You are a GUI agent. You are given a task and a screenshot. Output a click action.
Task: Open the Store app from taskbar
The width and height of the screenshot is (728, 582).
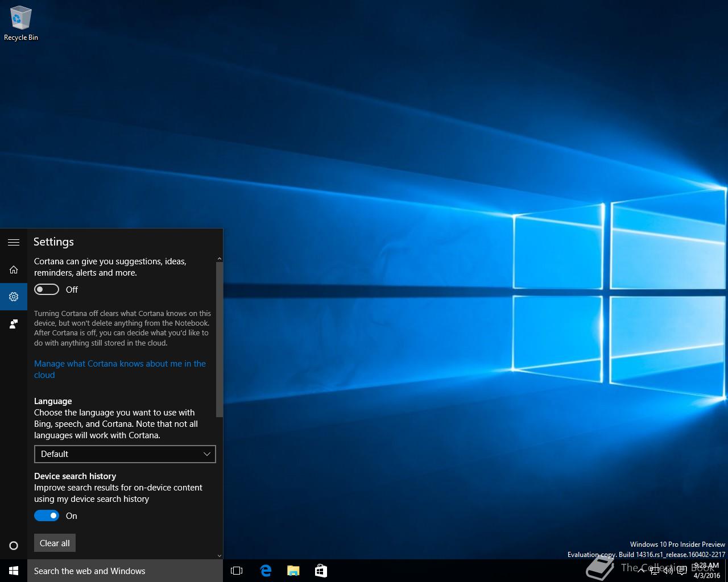click(x=321, y=571)
